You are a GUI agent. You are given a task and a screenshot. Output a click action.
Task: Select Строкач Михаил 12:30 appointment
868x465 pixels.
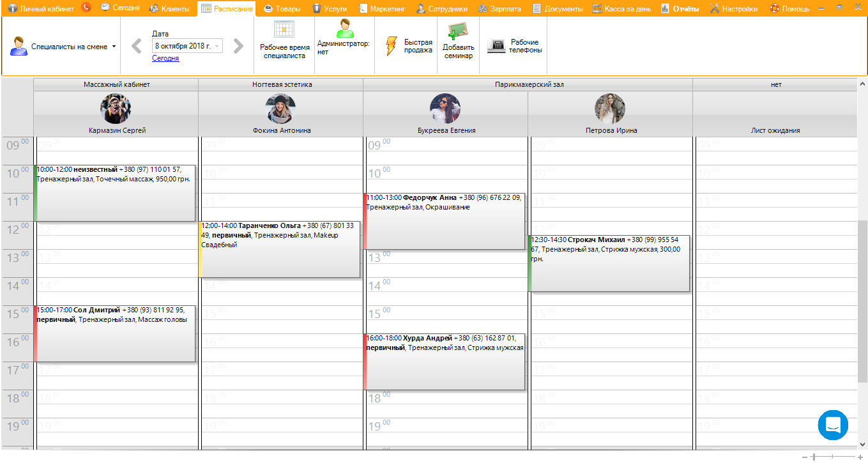click(609, 263)
